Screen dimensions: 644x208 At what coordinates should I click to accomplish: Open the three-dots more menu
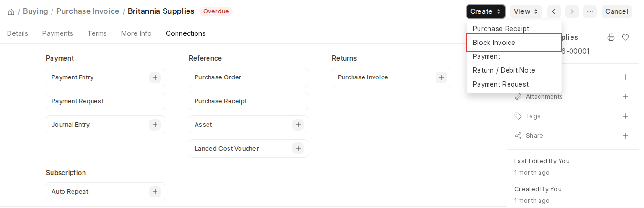[x=590, y=11]
